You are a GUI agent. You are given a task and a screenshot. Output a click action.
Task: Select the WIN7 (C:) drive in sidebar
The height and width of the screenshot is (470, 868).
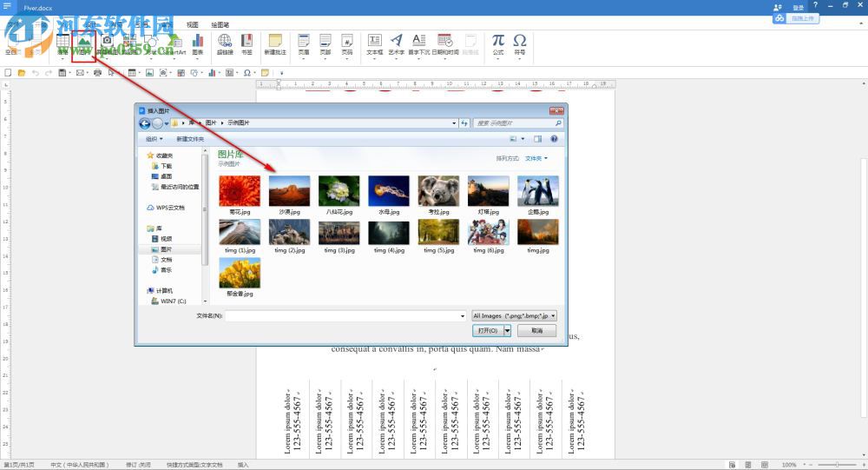169,301
